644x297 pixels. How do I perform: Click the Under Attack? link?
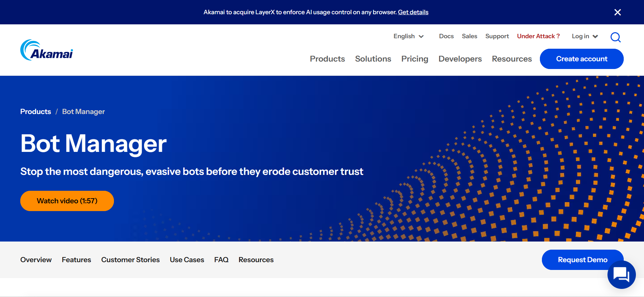pos(538,36)
